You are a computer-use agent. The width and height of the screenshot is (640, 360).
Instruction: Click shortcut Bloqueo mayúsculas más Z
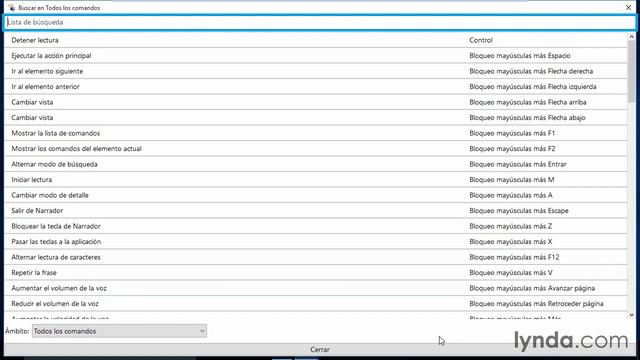pos(510,226)
